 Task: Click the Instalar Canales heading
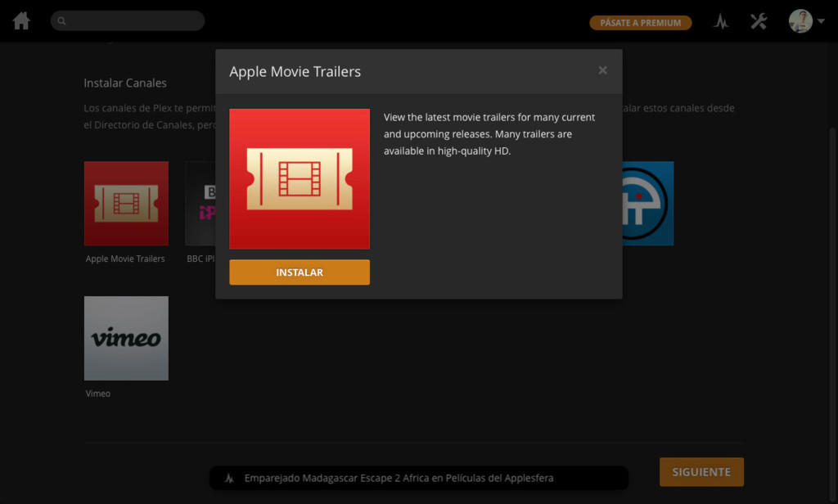[x=125, y=83]
